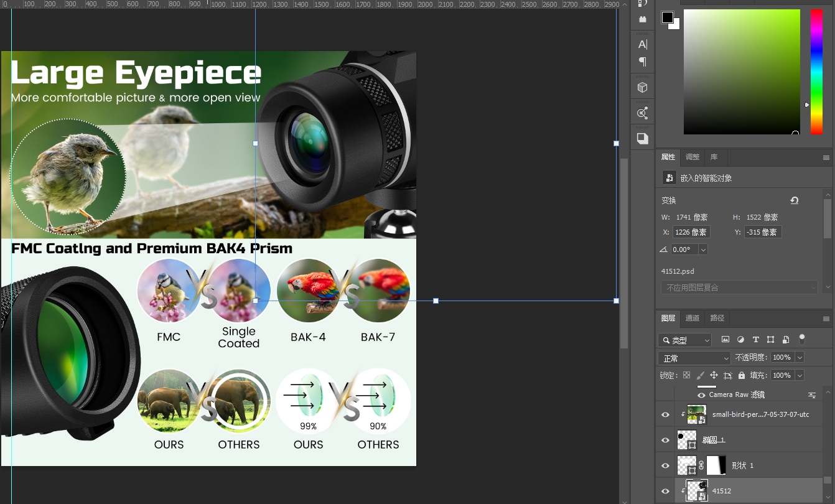This screenshot has width=835, height=504.
Task: Open the 正常 blend mode dropdown
Action: [x=694, y=358]
